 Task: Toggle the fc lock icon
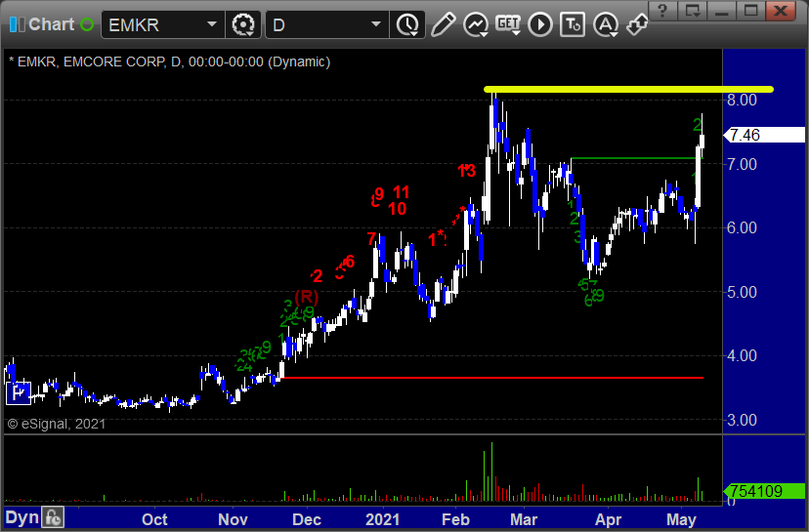point(53,517)
